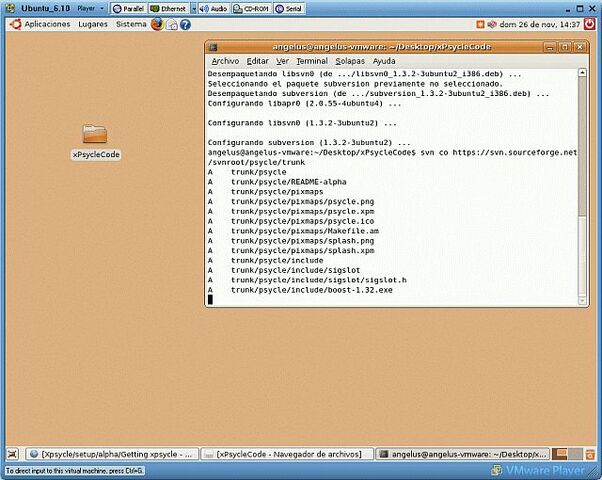Click the terminal scrollbar down arrow
Viewport: 602px width, 480px height.
coord(582,301)
